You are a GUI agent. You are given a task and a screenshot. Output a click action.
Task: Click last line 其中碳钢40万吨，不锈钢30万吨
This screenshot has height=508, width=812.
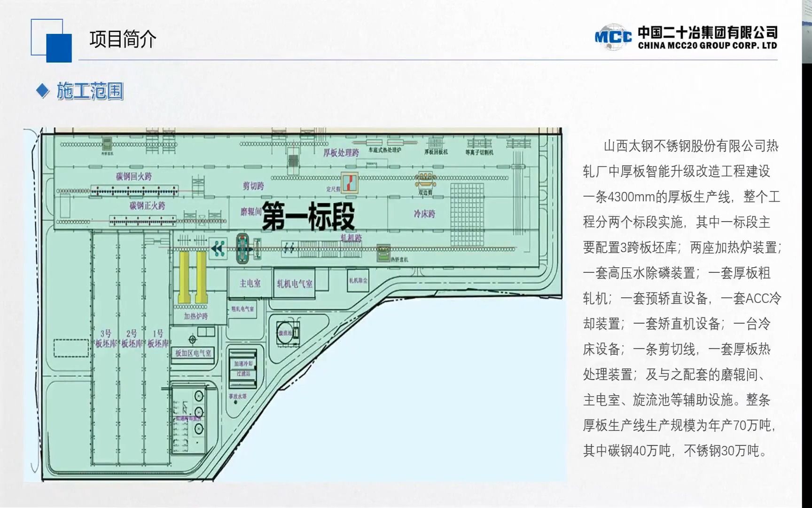click(675, 451)
